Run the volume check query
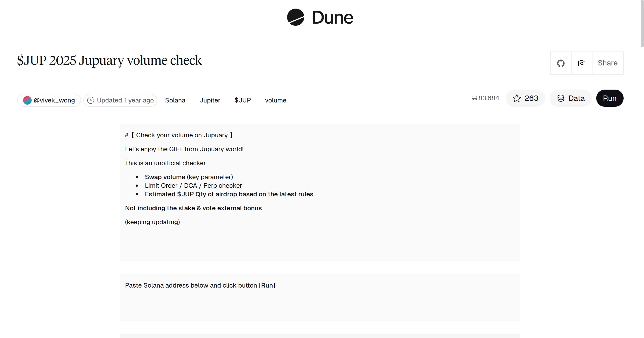Screen dimensions: 644x338 coord(610,98)
